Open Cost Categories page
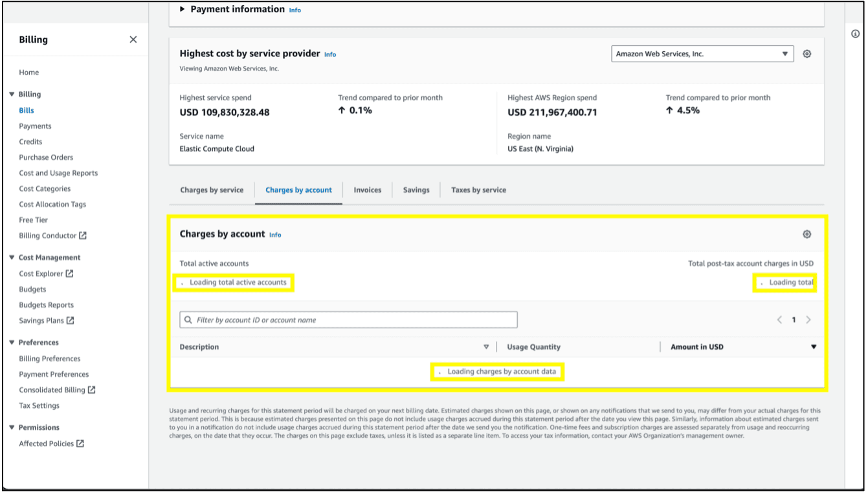The image size is (868, 494). coord(45,188)
